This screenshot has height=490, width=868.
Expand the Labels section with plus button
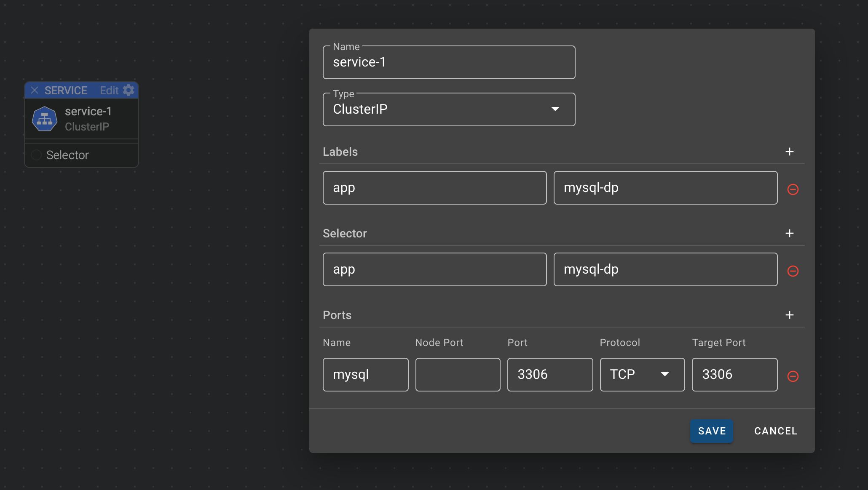[789, 152]
